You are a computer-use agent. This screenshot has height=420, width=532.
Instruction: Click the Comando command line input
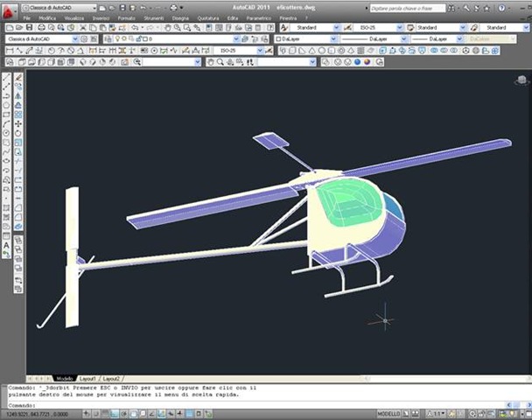click(262, 405)
